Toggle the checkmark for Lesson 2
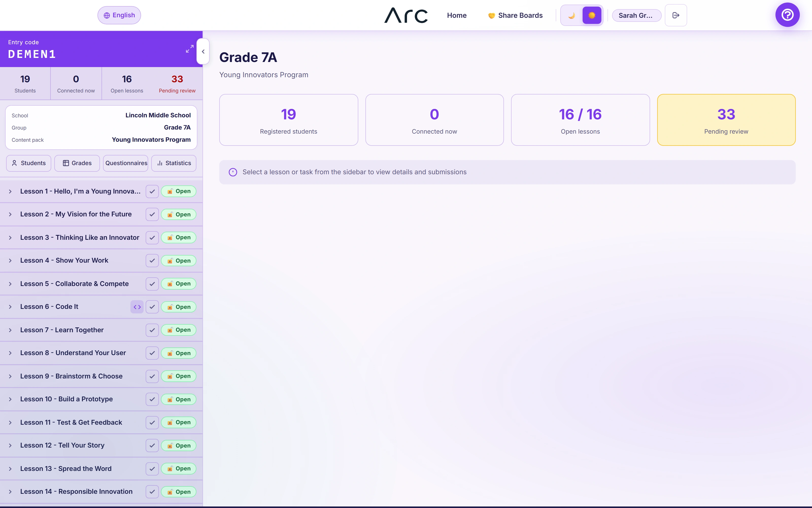812x508 pixels. [x=152, y=214]
